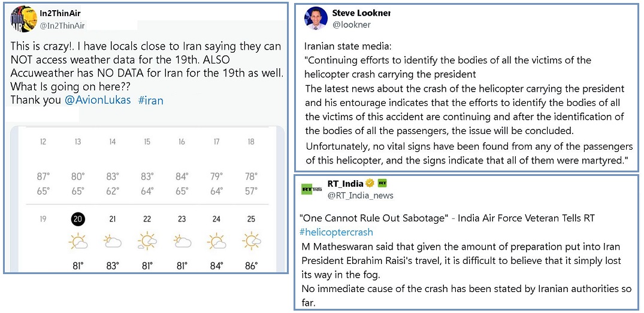Click the weather icon for day 20
This screenshot has width=644, height=313.
78,241
